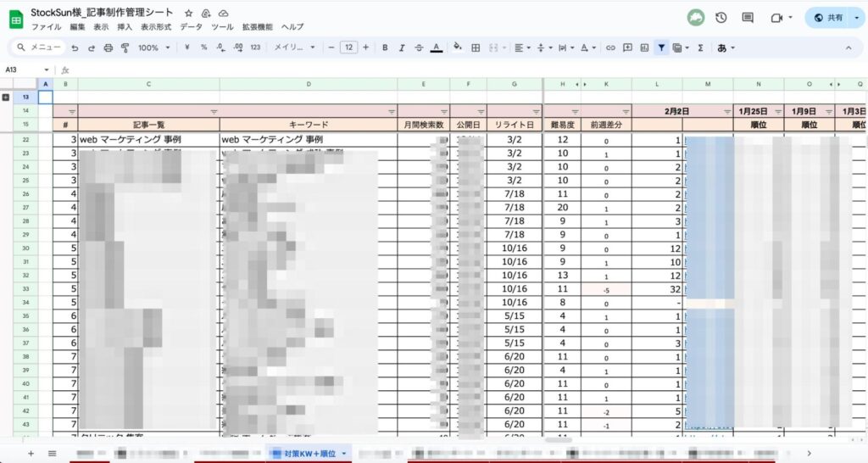Open the comments panel icon
Viewport: 868px width, 463px height.
748,18
